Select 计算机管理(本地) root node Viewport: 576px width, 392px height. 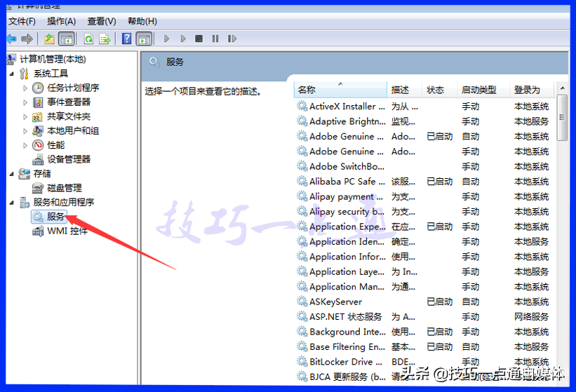pyautogui.click(x=53, y=59)
